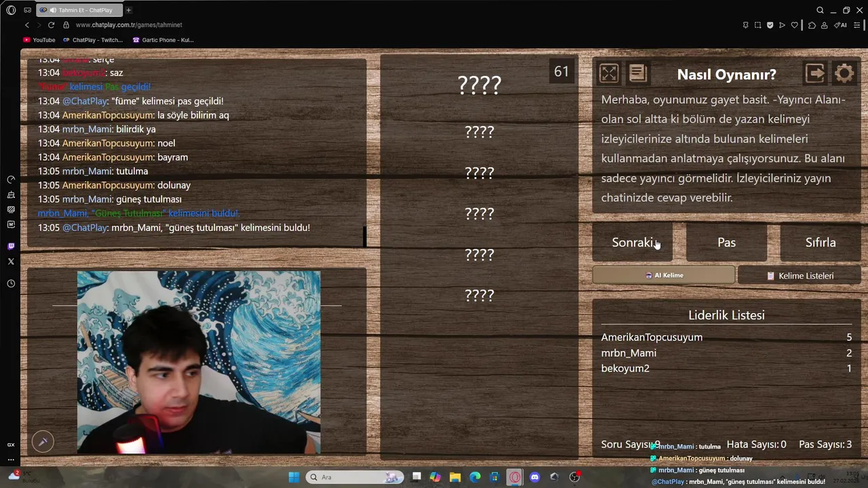Open the X icon in the Opera sidebar
The height and width of the screenshot is (488, 868).
(x=11, y=261)
